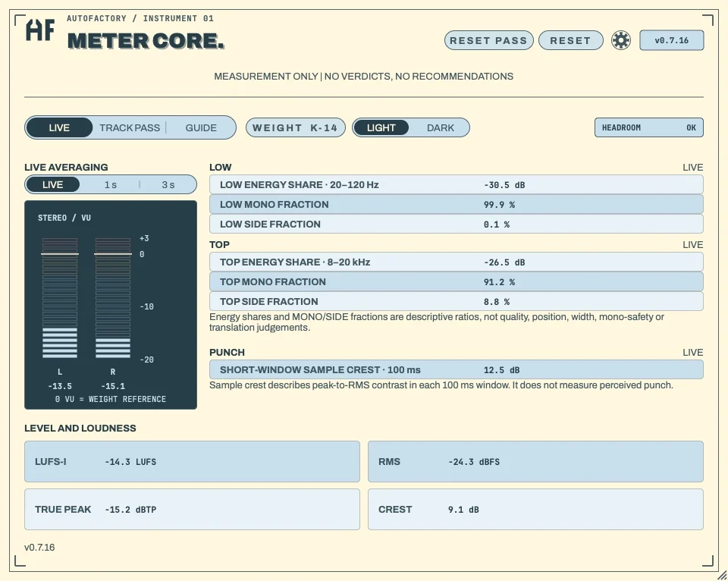Open the WEIGHT K-14 selector

[295, 127]
